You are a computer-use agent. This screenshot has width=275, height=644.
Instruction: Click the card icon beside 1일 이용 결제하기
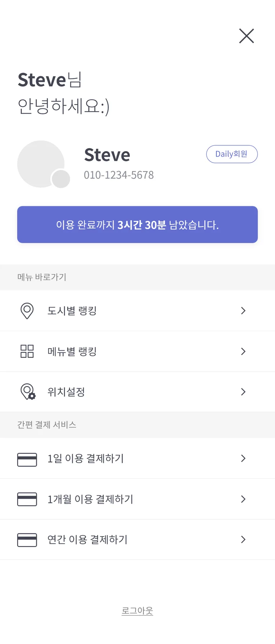click(27, 458)
